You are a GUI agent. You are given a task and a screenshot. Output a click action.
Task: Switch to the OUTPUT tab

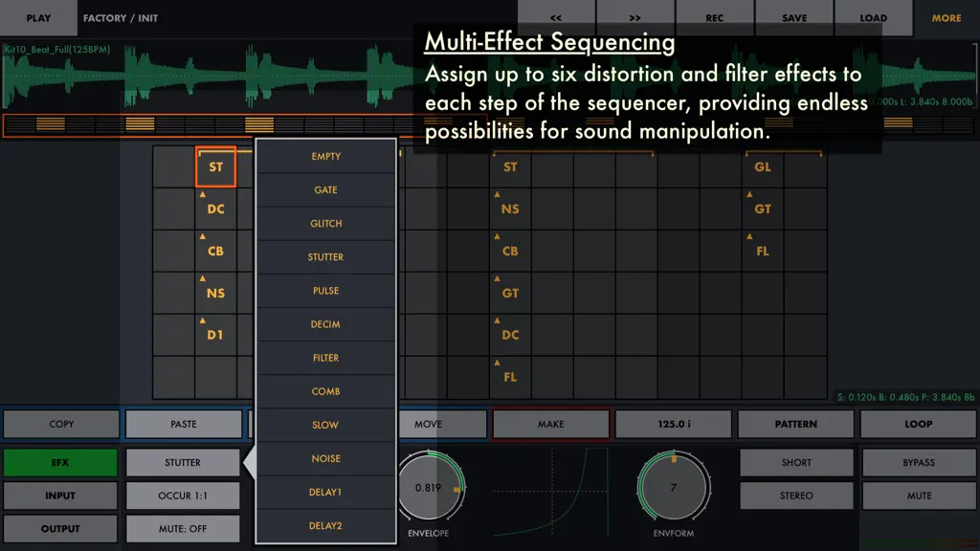coord(60,529)
